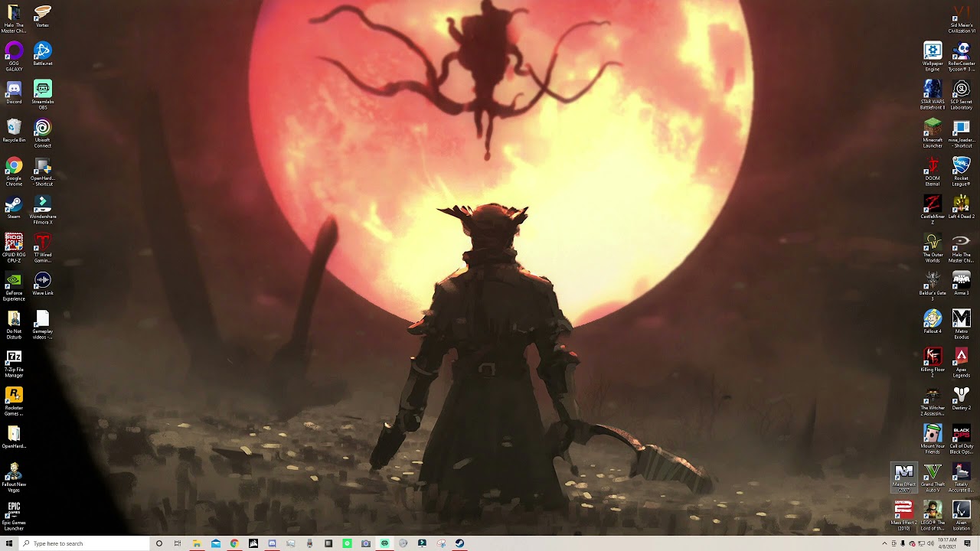Image resolution: width=980 pixels, height=551 pixels.
Task: Open Wave Link
Action: click(42, 284)
